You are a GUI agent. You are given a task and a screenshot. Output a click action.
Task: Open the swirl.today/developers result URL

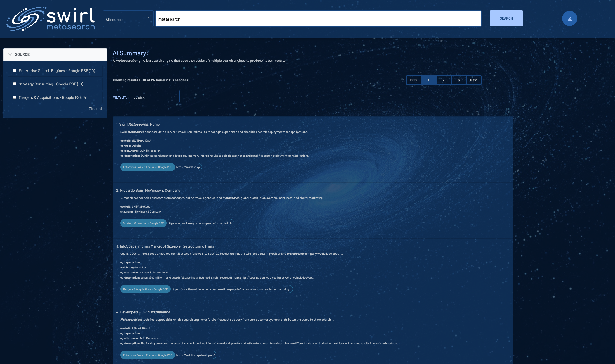pos(195,355)
